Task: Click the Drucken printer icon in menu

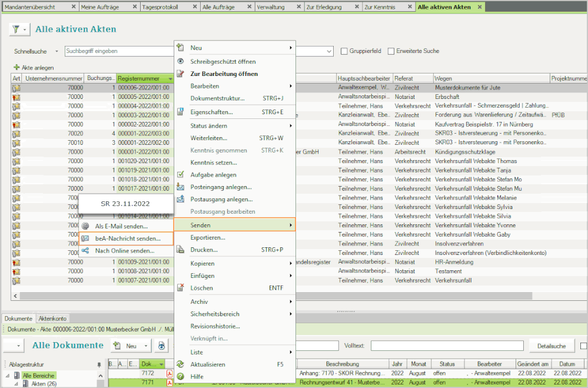Action: (181, 250)
